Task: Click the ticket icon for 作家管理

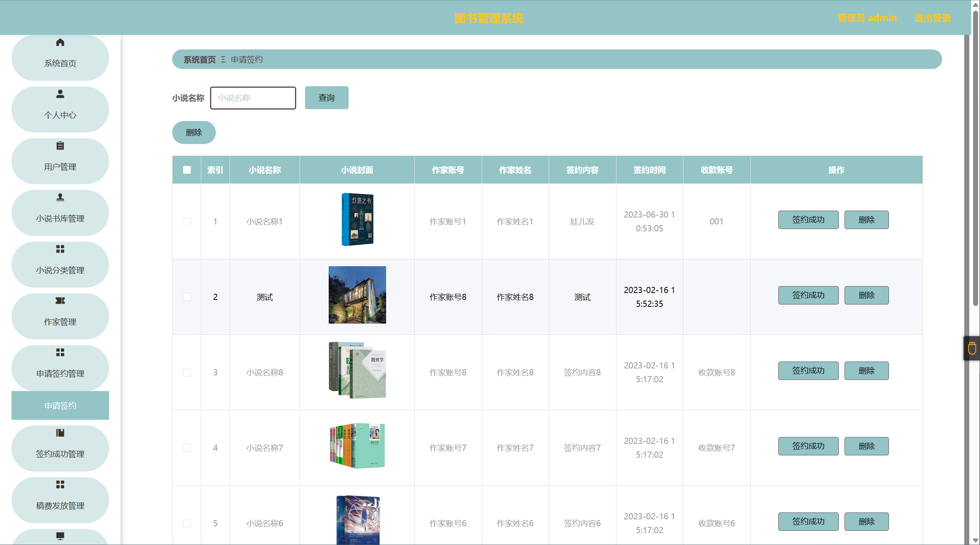Action: pos(60,301)
